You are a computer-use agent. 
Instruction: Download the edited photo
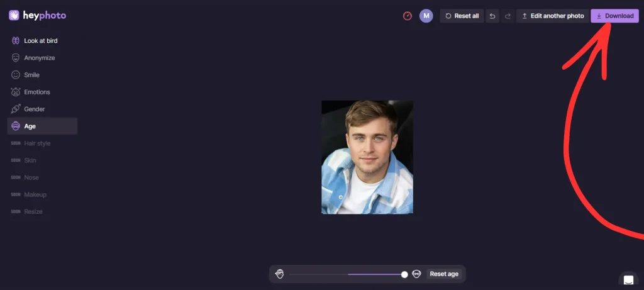point(615,16)
